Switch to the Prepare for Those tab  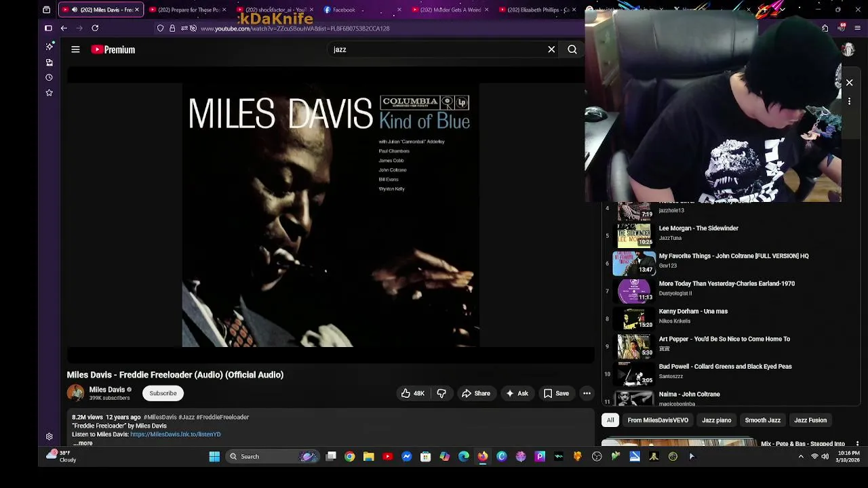188,9
